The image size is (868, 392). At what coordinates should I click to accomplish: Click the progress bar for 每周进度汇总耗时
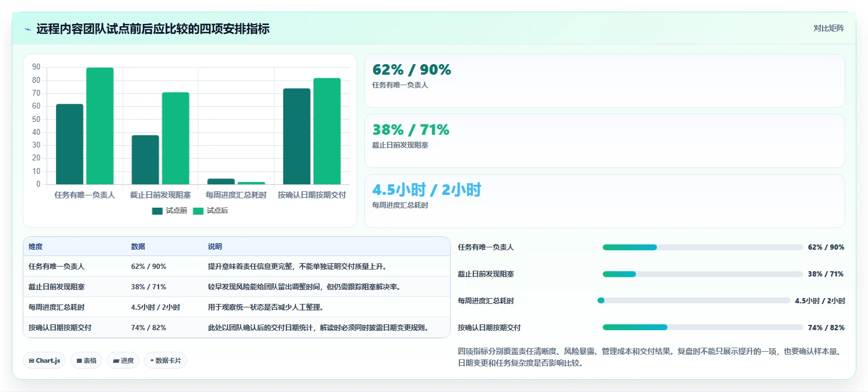coord(694,300)
